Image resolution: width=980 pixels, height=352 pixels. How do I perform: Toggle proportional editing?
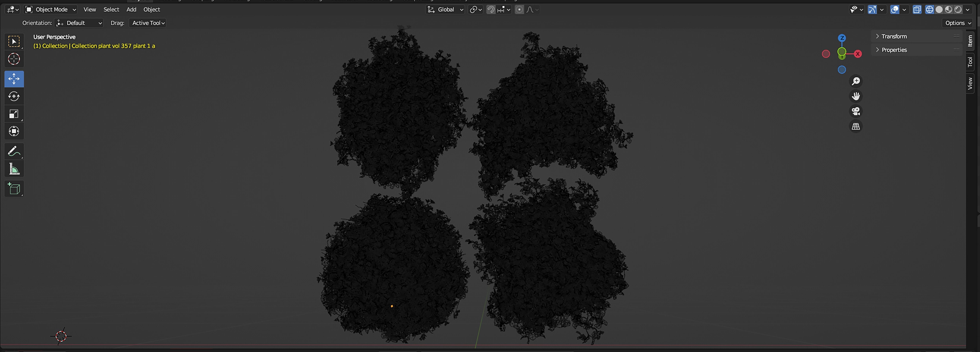pyautogui.click(x=519, y=10)
